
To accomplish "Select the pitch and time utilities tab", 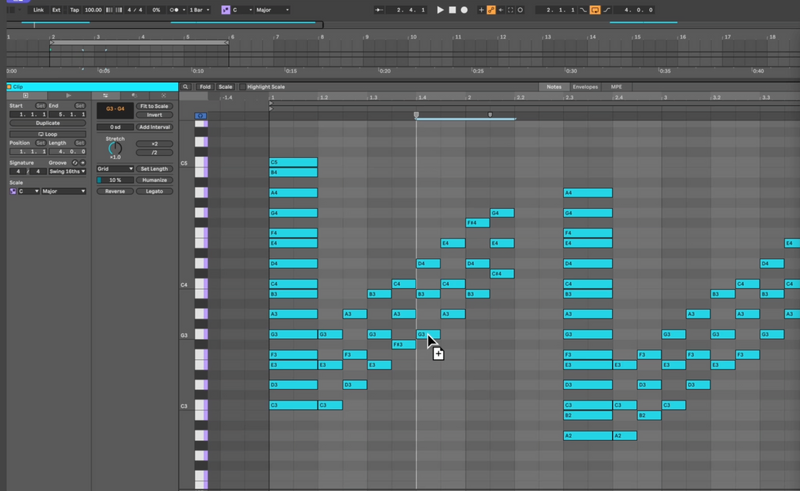I will (106, 95).
